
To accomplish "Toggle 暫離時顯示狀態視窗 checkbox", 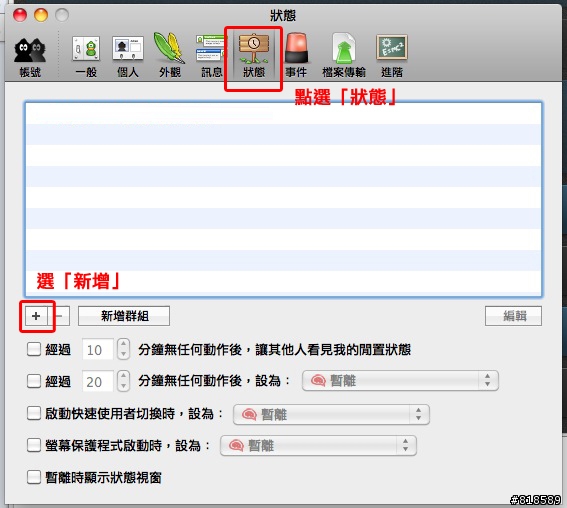I will coord(34,477).
